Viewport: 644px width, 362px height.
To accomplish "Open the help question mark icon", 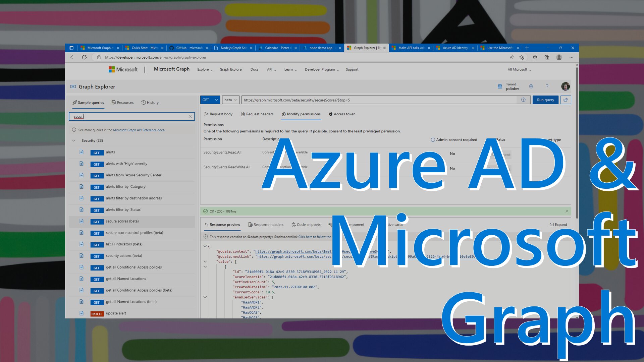I will (547, 86).
